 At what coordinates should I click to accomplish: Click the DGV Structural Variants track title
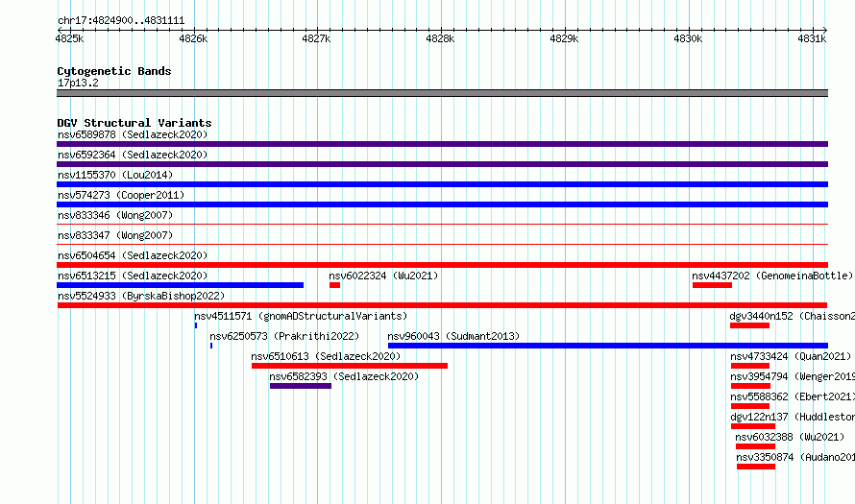point(134,123)
